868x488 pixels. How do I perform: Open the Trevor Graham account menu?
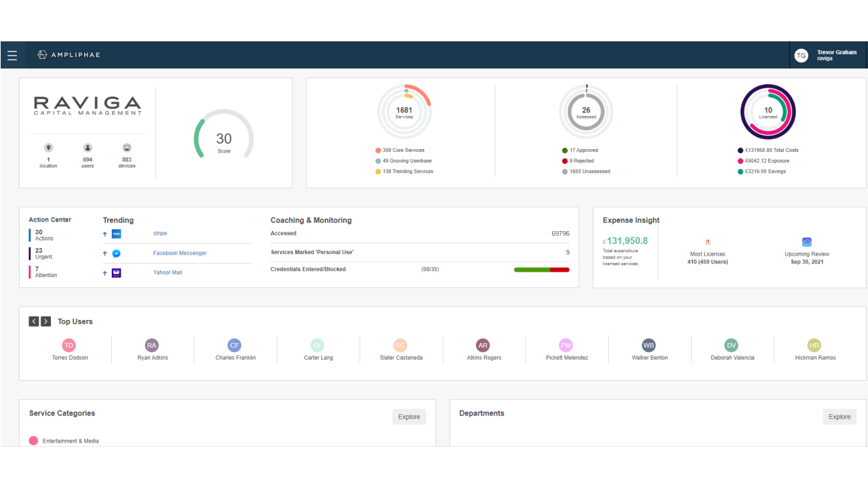[x=837, y=56]
